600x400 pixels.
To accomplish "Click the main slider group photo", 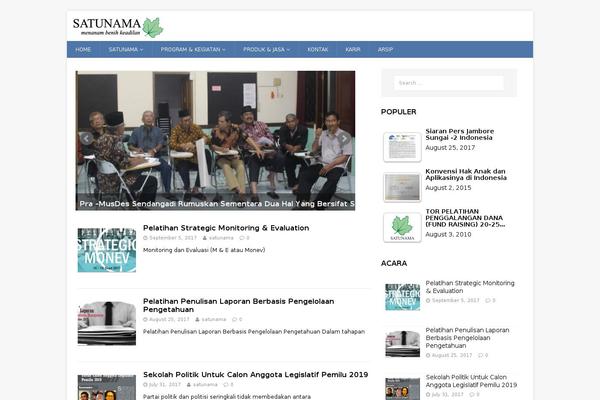I will click(215, 140).
